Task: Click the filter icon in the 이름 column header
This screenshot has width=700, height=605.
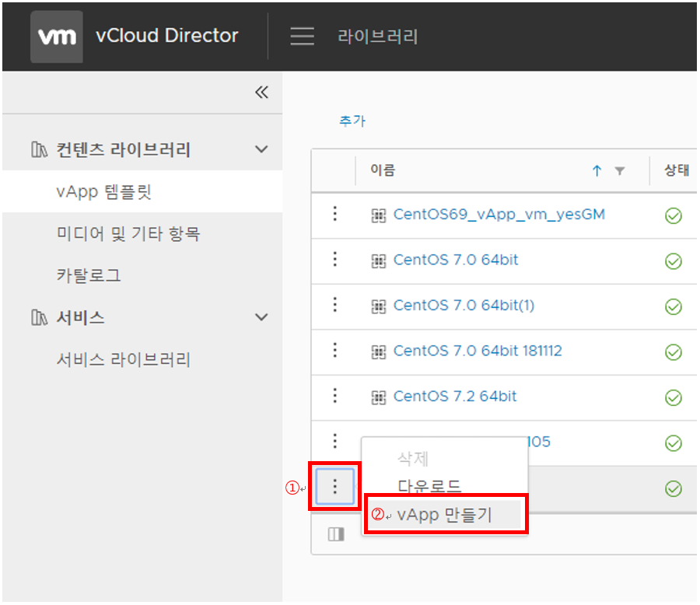Action: click(x=619, y=170)
